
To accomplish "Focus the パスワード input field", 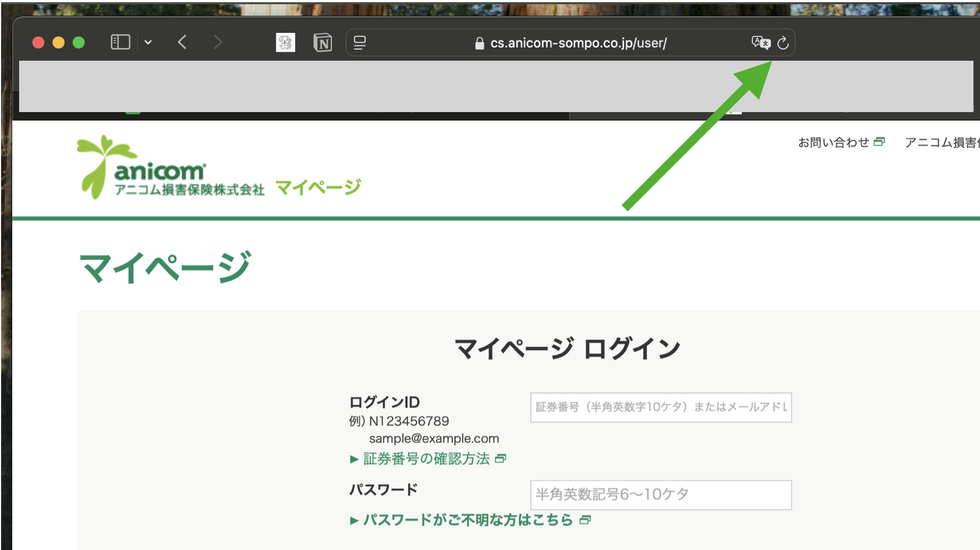I will (x=661, y=495).
